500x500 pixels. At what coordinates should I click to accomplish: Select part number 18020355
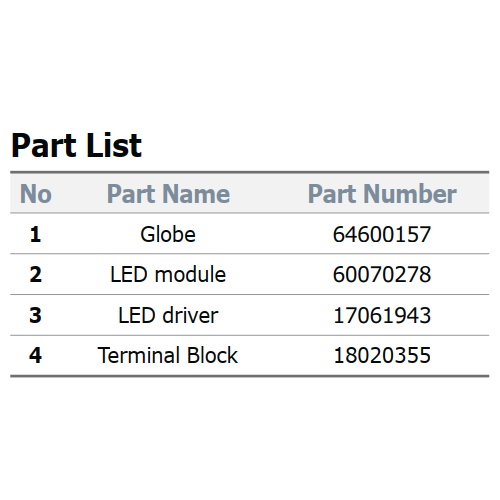click(x=382, y=355)
